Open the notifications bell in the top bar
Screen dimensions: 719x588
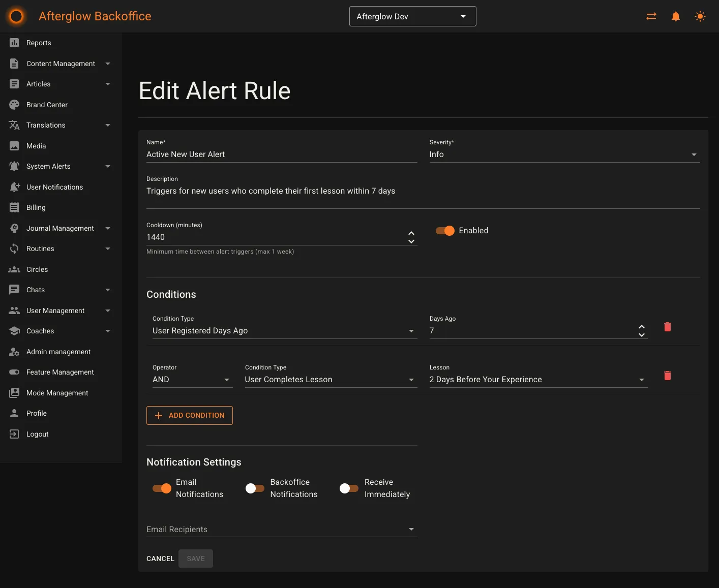[675, 16]
